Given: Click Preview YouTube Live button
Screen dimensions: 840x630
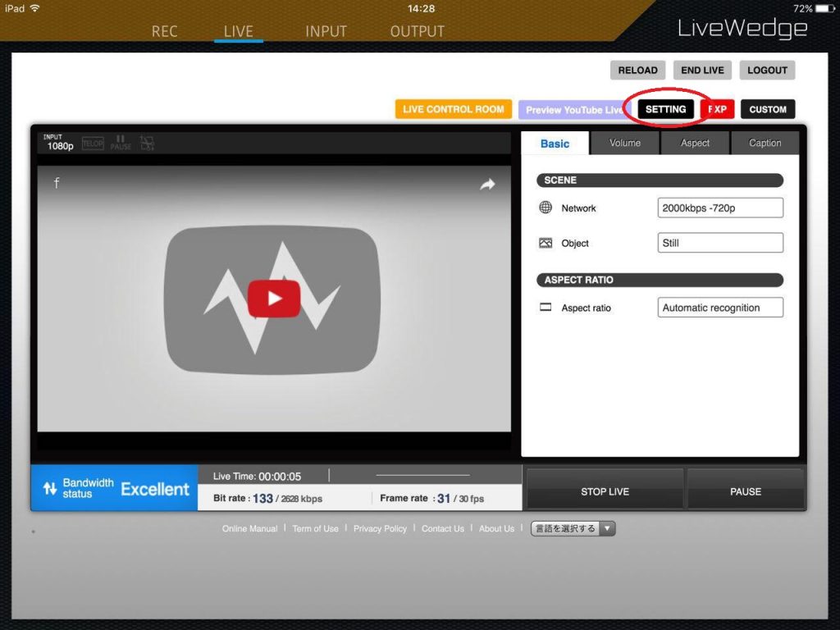Looking at the screenshot, I should [573, 110].
